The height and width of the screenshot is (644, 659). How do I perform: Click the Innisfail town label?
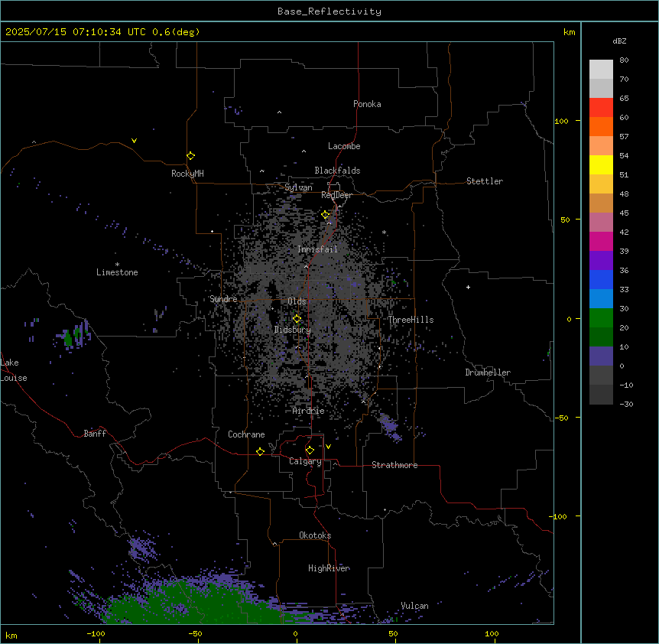(x=317, y=249)
